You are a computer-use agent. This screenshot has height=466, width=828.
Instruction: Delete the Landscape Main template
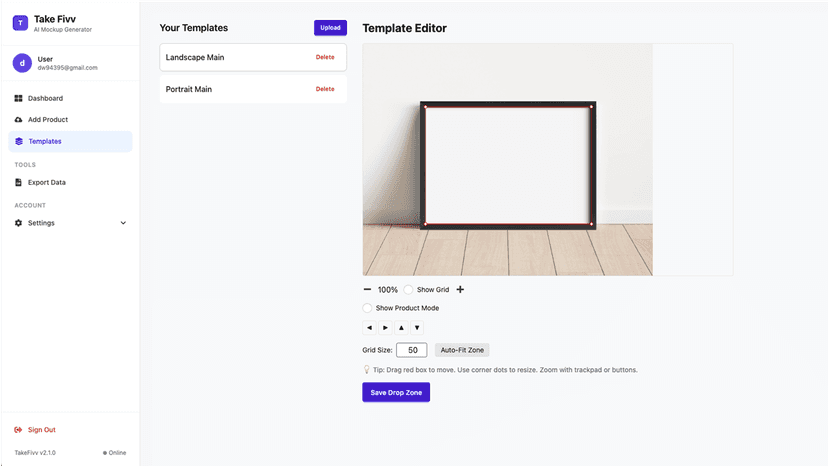(325, 57)
